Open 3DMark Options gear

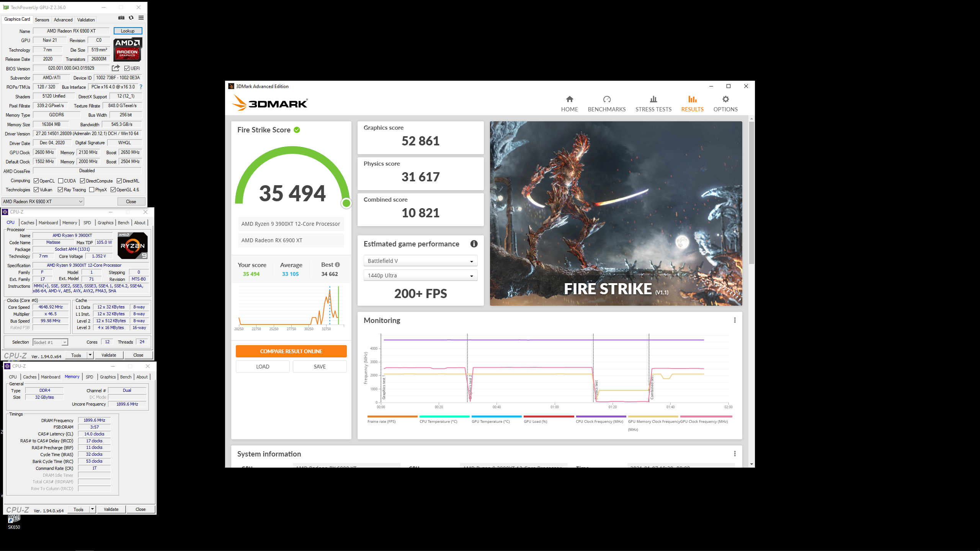point(725,104)
